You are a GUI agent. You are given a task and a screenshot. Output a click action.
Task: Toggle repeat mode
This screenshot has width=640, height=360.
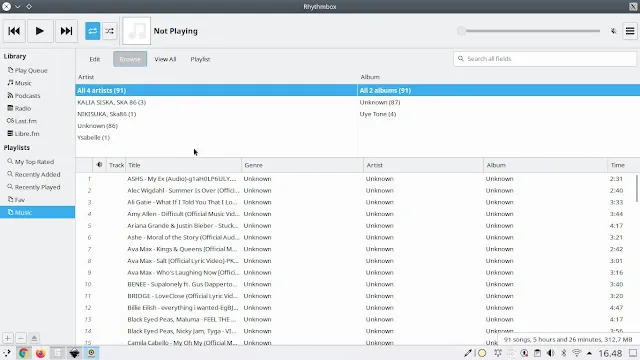tap(93, 31)
